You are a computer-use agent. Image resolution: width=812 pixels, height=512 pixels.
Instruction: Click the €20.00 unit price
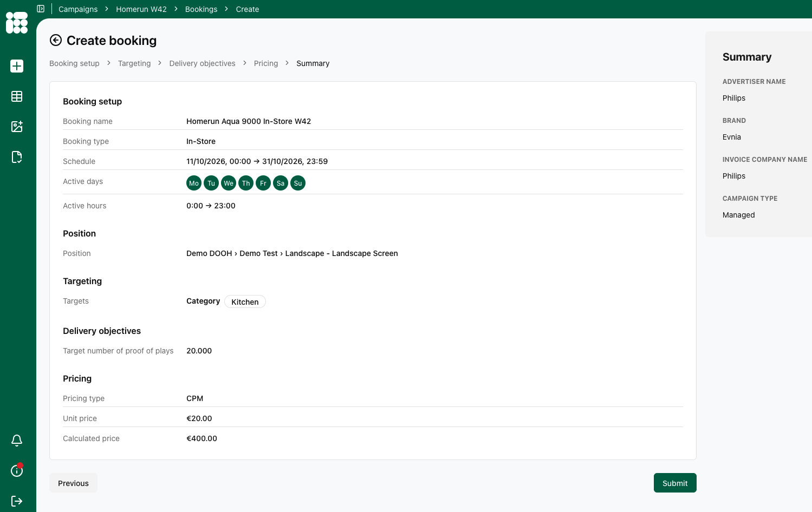[199, 418]
